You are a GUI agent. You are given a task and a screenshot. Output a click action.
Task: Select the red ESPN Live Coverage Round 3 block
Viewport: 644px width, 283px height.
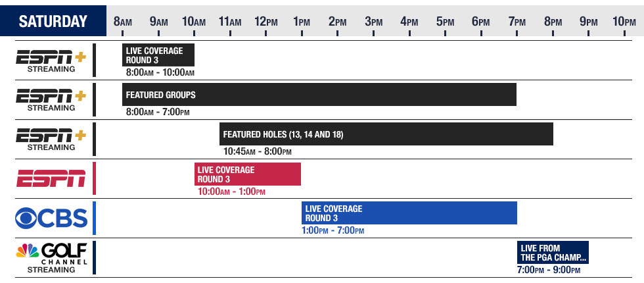click(x=248, y=174)
